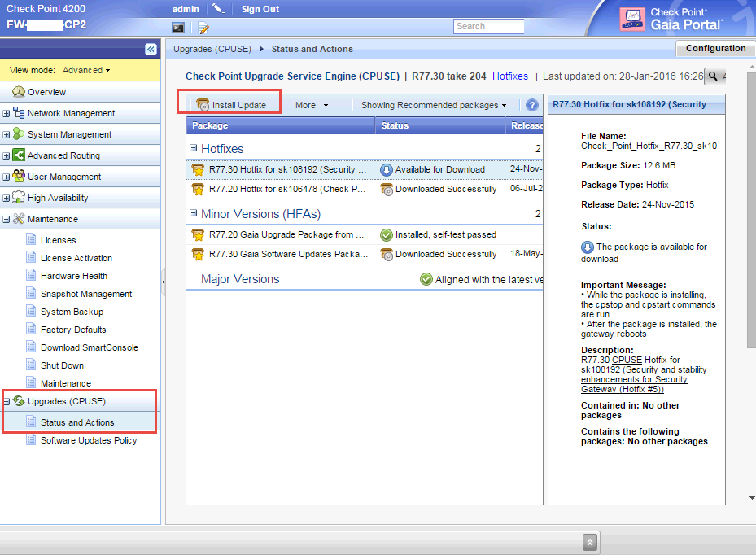Click the blue help question mark icon
Image resolution: width=756 pixels, height=555 pixels.
pyautogui.click(x=531, y=105)
